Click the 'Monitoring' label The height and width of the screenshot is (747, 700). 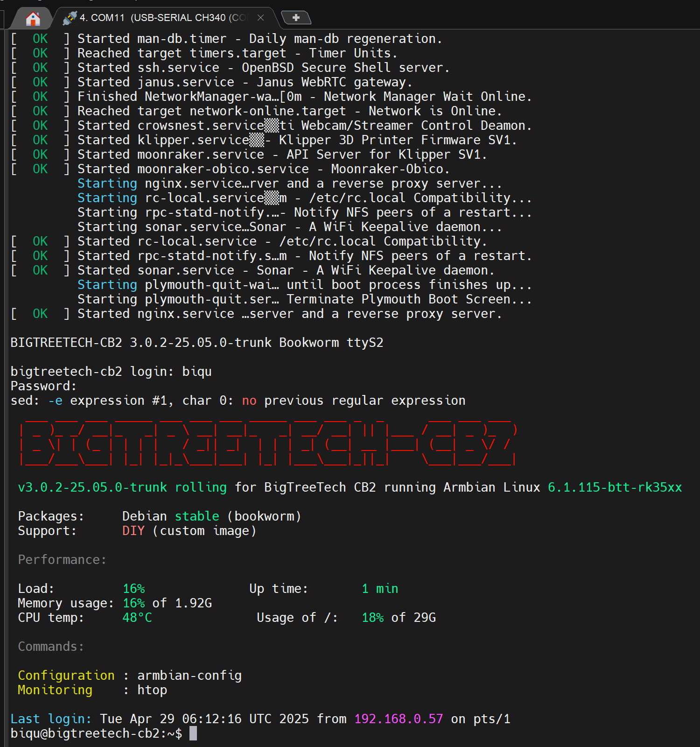(x=55, y=690)
